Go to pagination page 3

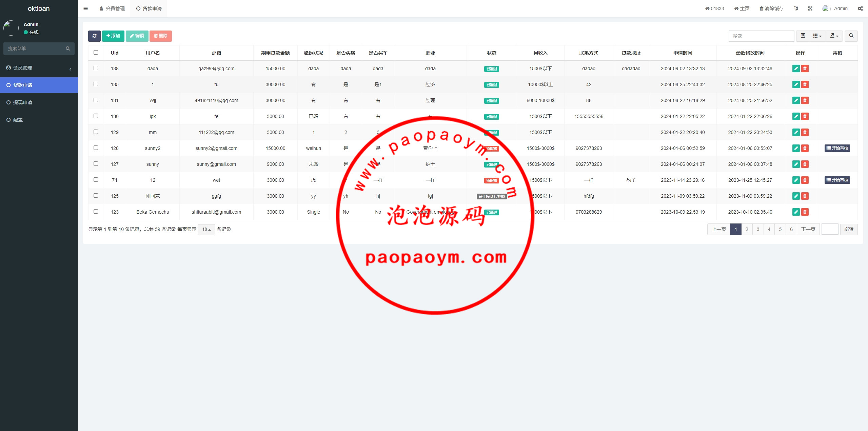758,230
